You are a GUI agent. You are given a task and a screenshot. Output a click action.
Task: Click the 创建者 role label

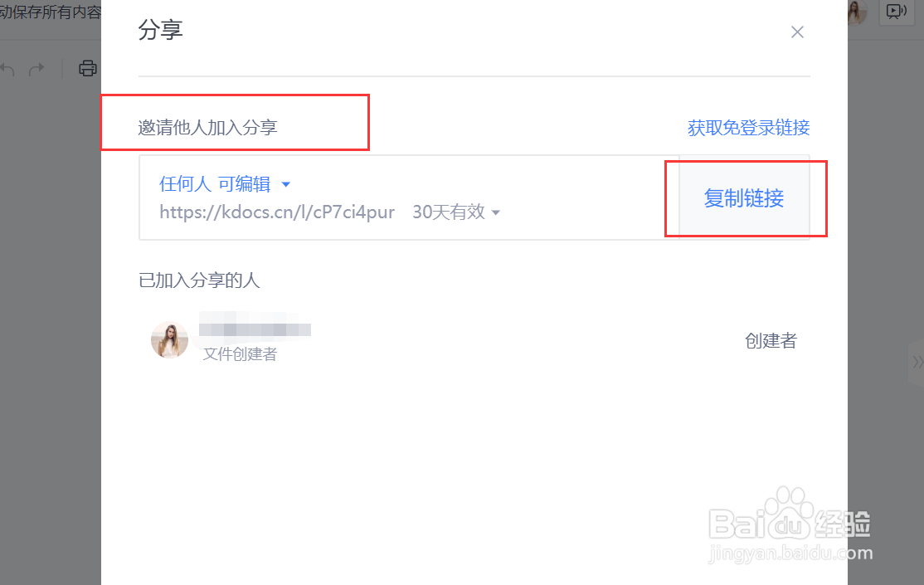771,340
